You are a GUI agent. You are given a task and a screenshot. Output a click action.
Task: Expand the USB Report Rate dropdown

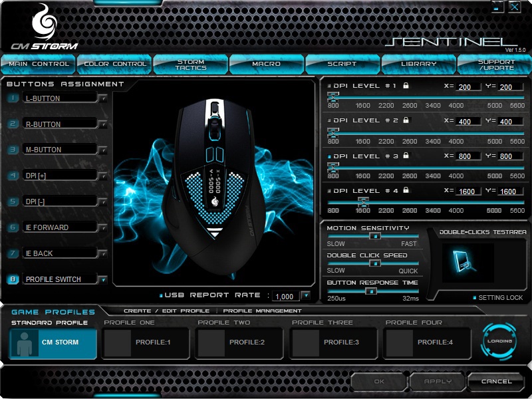point(306,296)
